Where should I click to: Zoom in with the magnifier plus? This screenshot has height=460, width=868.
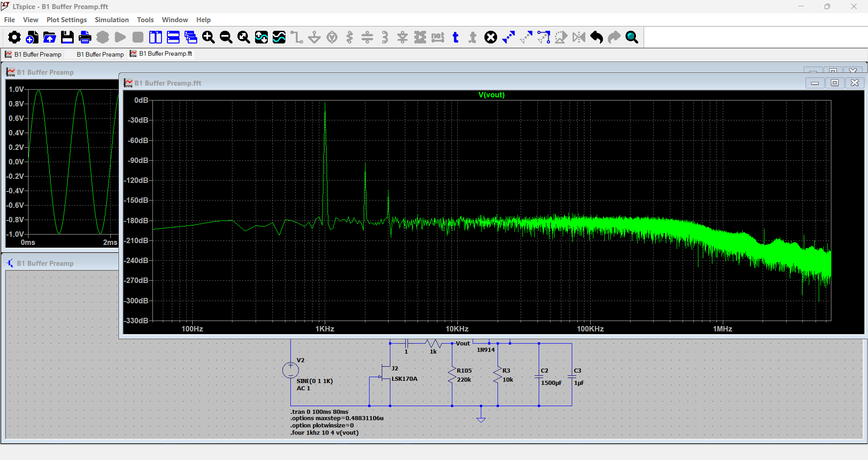tap(209, 37)
